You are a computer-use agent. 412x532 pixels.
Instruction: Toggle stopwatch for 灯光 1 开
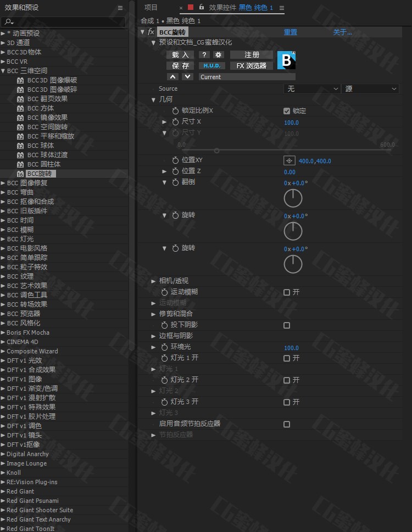164,358
